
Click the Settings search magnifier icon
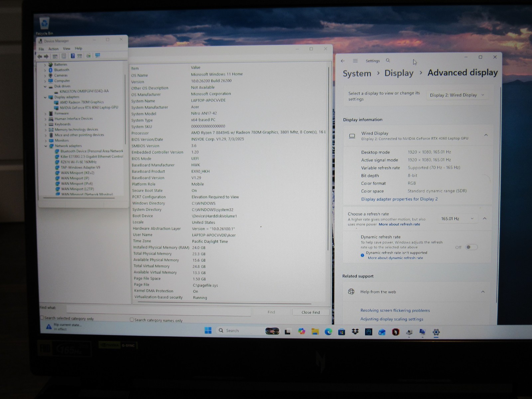(388, 61)
